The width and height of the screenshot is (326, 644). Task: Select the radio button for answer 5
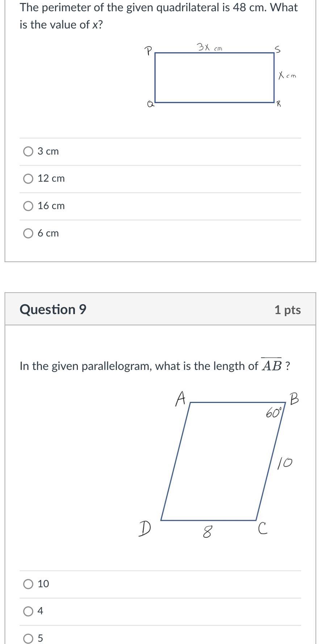(x=28, y=638)
